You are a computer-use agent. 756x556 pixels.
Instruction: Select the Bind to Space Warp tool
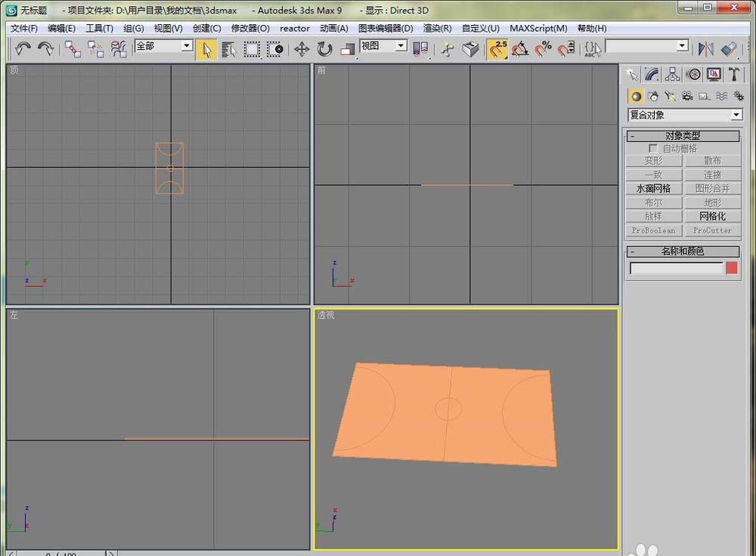coord(119,49)
